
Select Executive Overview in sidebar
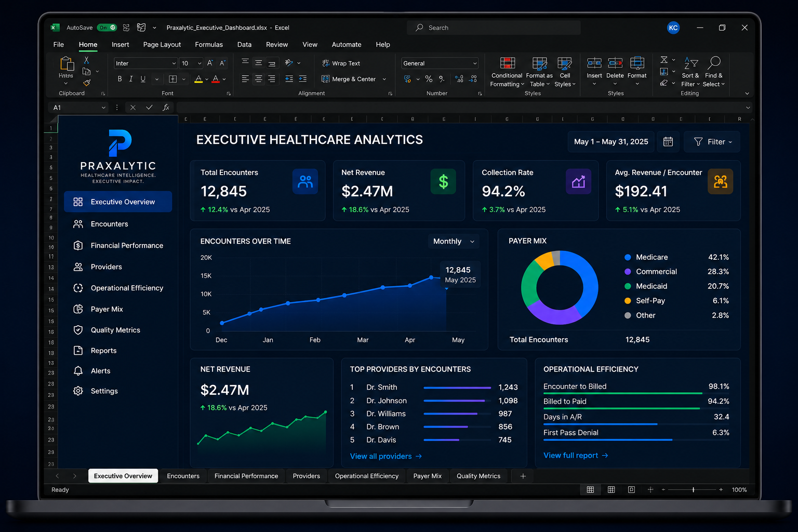coord(118,202)
